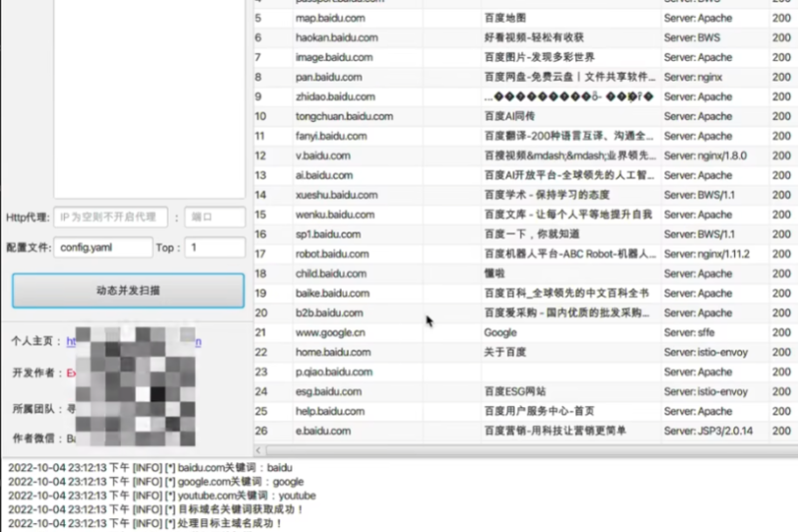The height and width of the screenshot is (532, 798).
Task: Select the home.baidu.com row
Action: 526,353
